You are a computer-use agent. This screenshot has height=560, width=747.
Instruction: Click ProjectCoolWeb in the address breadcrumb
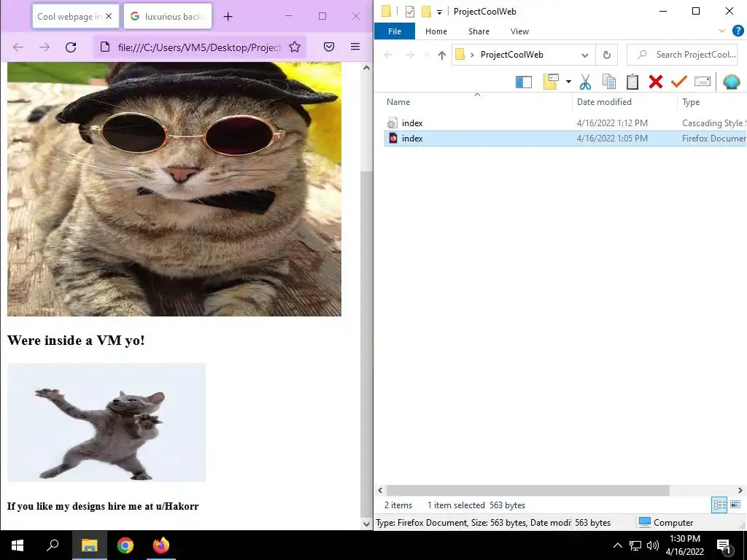(x=511, y=55)
